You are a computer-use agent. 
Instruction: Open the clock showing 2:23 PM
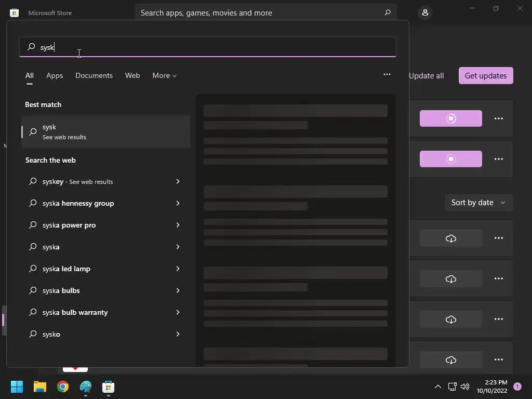click(492, 387)
